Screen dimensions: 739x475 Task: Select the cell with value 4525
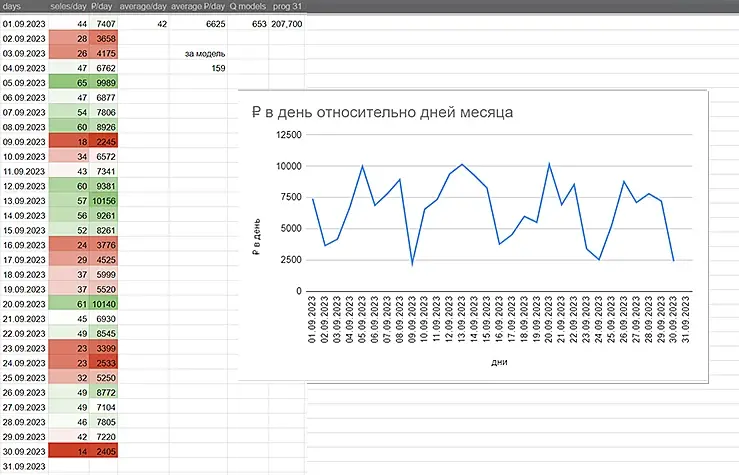(x=104, y=260)
